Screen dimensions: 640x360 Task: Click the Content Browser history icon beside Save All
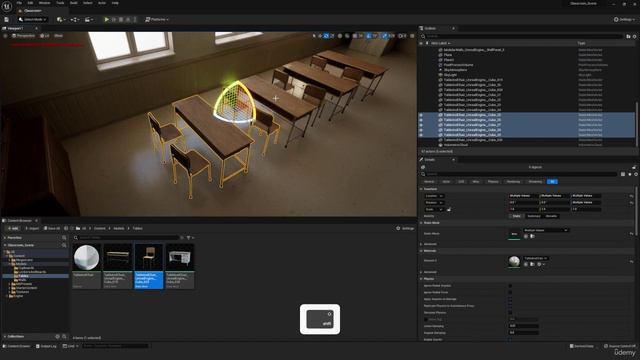click(x=66, y=229)
